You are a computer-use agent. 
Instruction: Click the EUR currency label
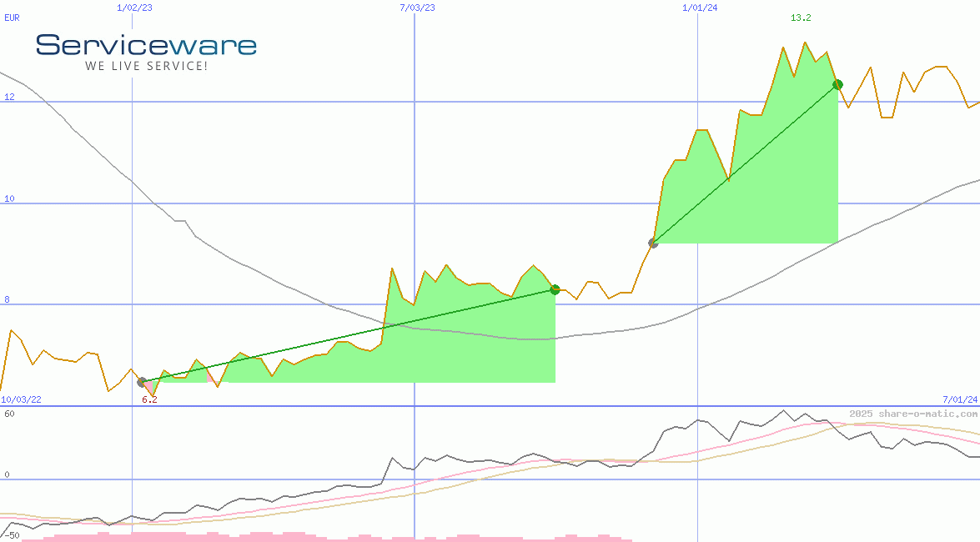coord(12,17)
